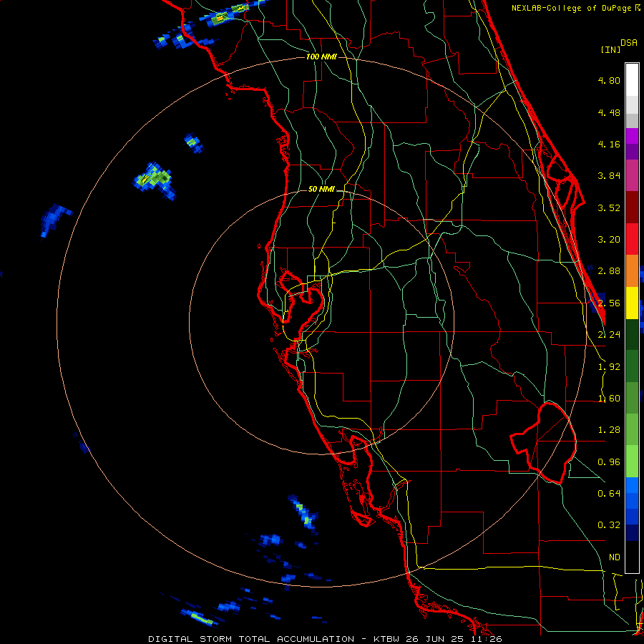Click the '4.80' legend value
The height and width of the screenshot is (644, 644).
pyautogui.click(x=609, y=80)
